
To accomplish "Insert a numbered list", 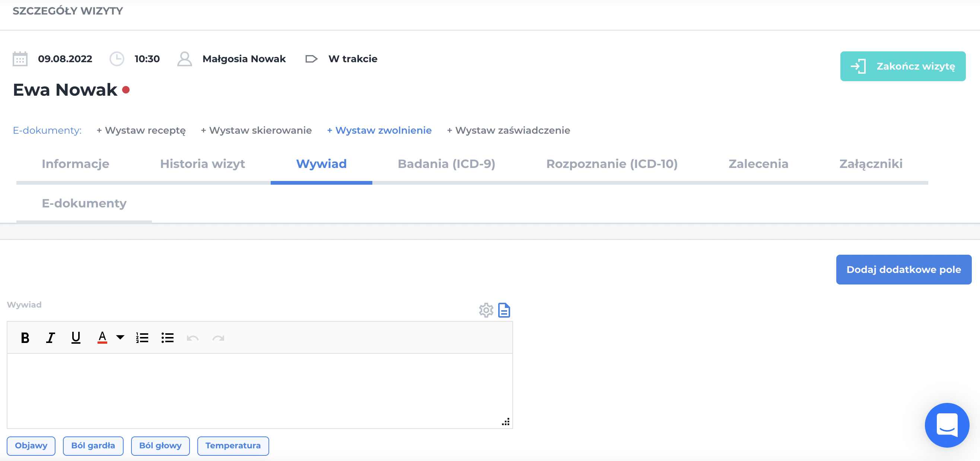I will click(x=142, y=338).
